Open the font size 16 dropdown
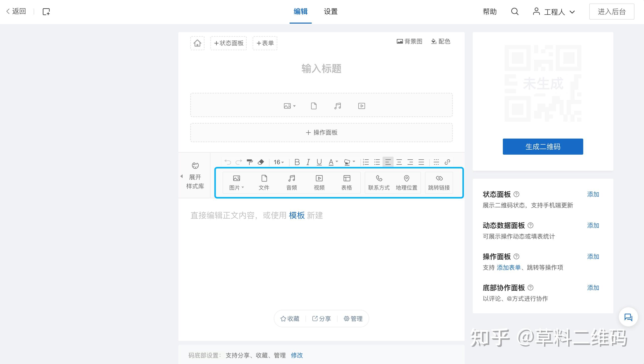The width and height of the screenshot is (644, 364). 279,162
